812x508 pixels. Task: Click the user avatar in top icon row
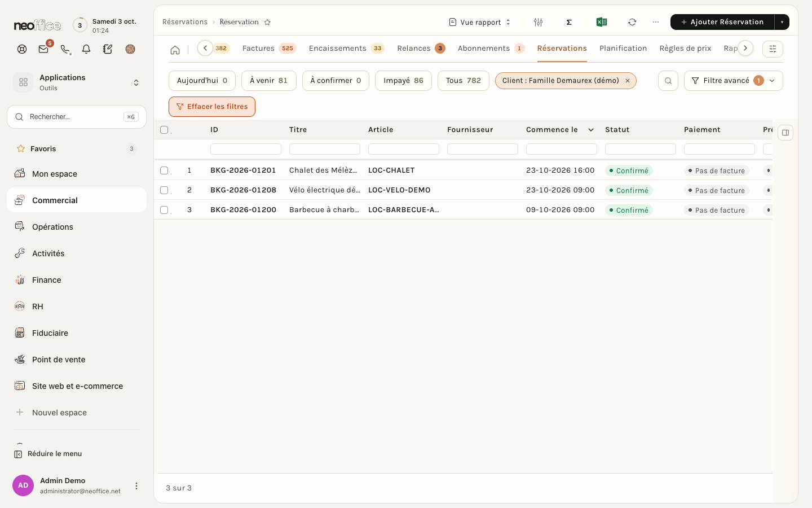pos(130,49)
